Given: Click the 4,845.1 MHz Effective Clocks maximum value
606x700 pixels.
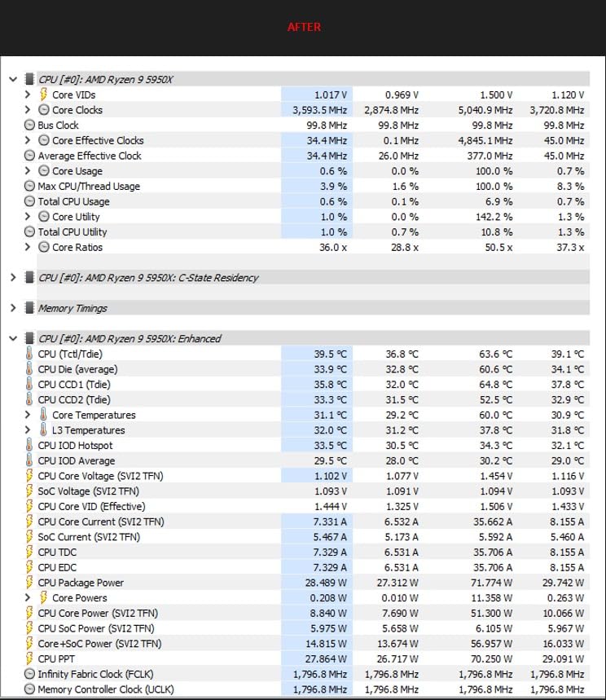Looking at the screenshot, I should click(x=485, y=140).
